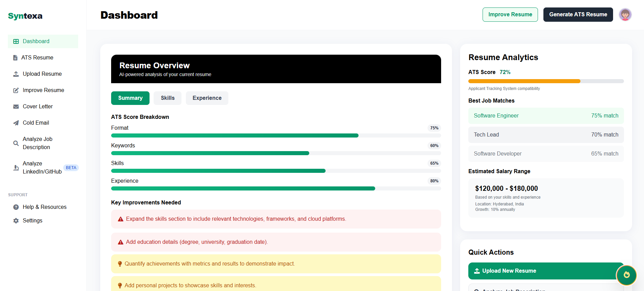Click the Cold Email send icon
The image size is (644, 291).
coord(16,123)
